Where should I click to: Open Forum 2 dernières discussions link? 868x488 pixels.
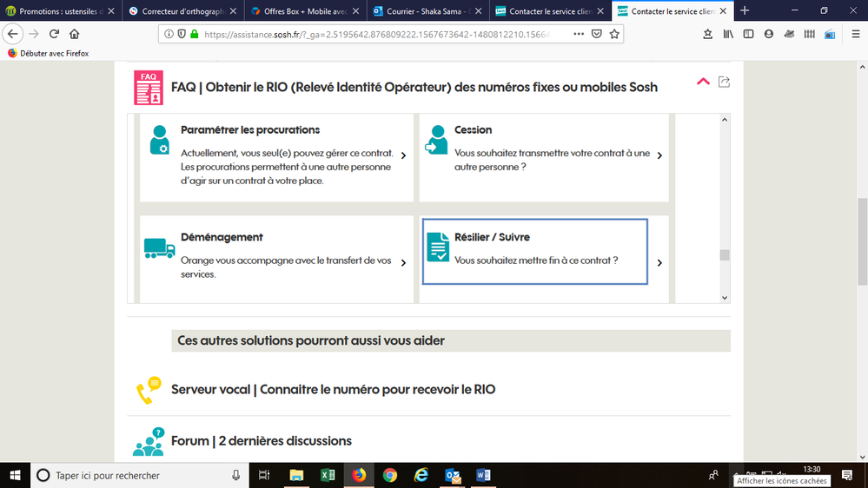(x=261, y=441)
